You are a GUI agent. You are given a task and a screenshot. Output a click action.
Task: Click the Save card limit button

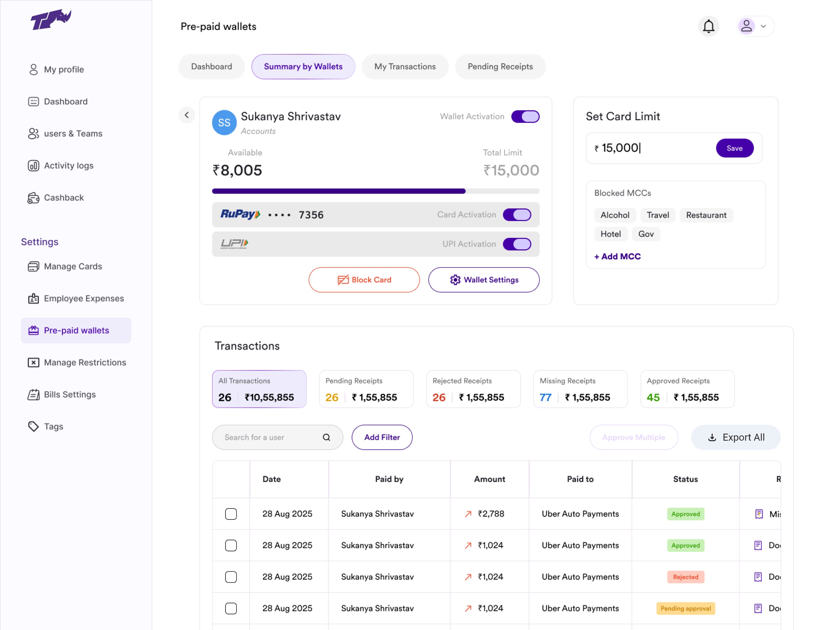coord(734,148)
